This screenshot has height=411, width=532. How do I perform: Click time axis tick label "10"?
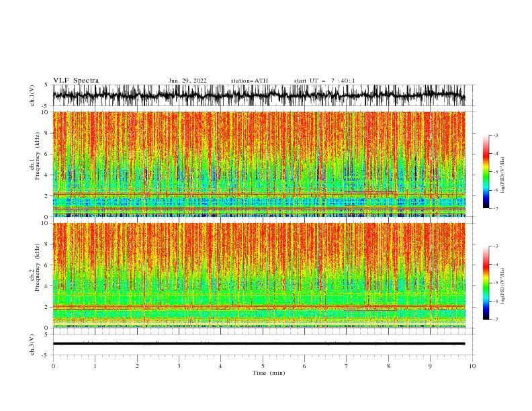click(472, 366)
